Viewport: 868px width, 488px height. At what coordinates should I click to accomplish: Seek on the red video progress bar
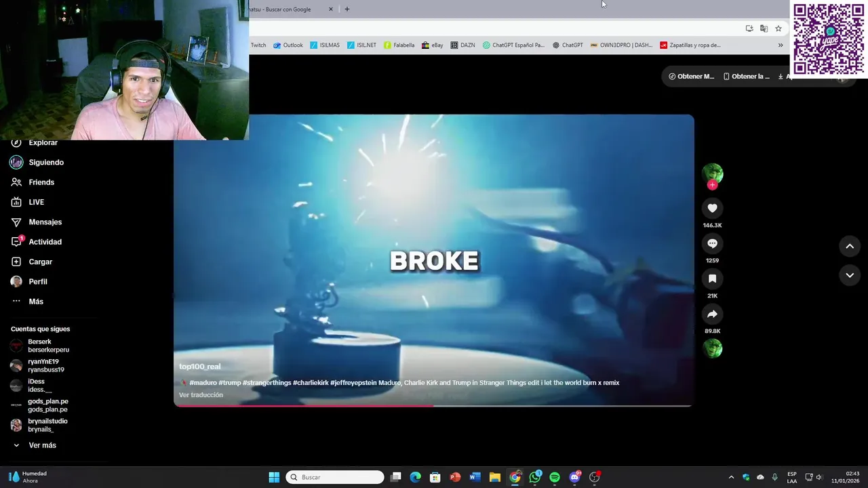click(433, 406)
